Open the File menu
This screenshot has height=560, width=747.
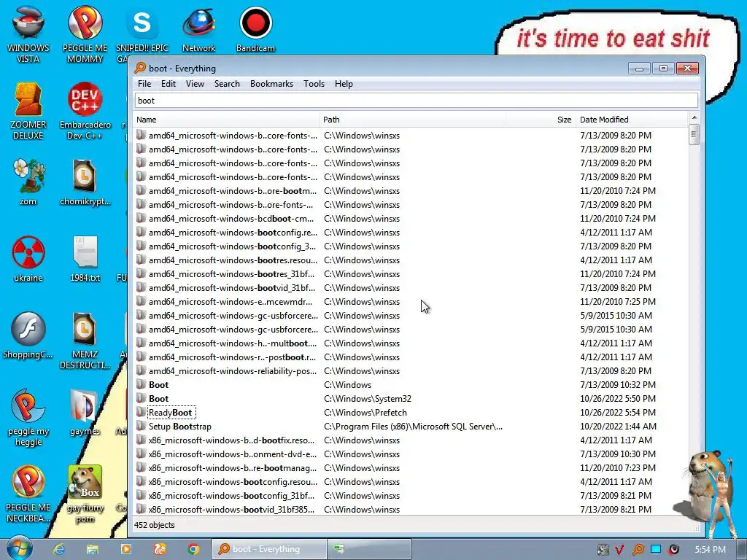coord(144,84)
